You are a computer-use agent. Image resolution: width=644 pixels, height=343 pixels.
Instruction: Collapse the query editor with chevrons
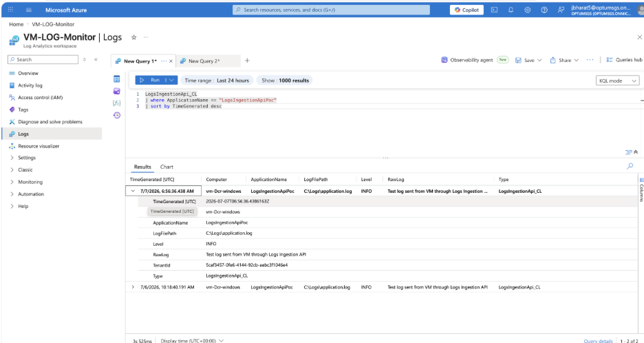pyautogui.click(x=636, y=152)
